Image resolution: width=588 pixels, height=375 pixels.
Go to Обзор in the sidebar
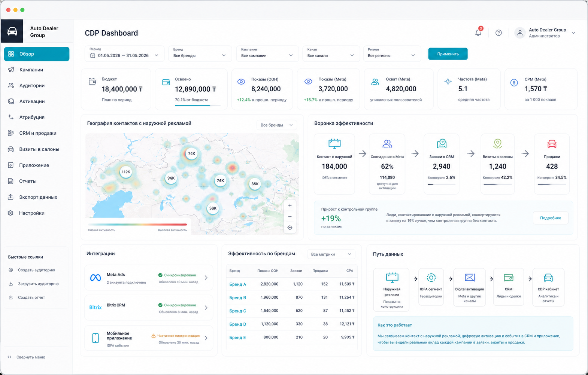pos(37,54)
